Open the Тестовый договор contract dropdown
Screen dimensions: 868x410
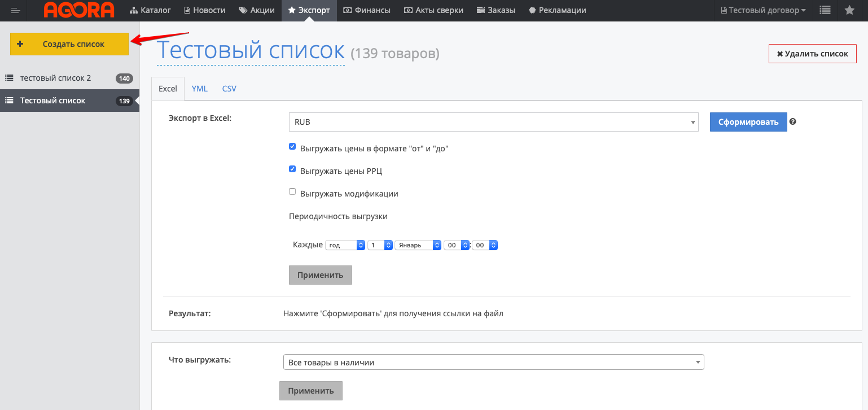[763, 10]
